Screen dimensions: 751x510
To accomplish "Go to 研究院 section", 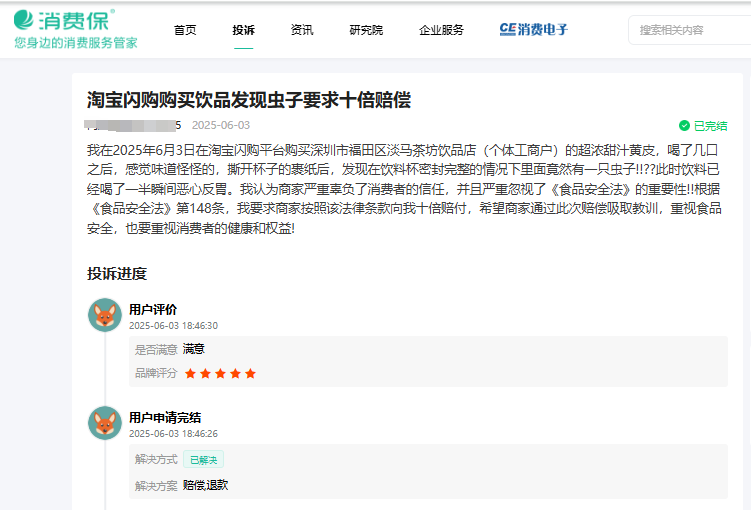I will 366,30.
